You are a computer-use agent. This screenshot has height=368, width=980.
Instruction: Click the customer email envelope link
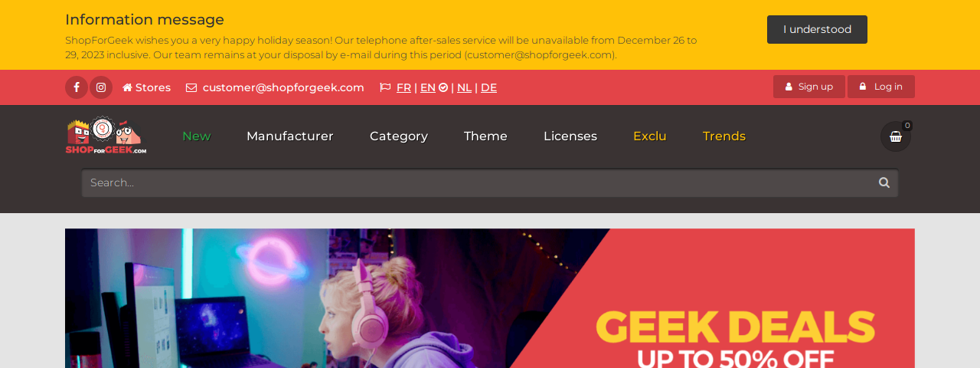[276, 87]
